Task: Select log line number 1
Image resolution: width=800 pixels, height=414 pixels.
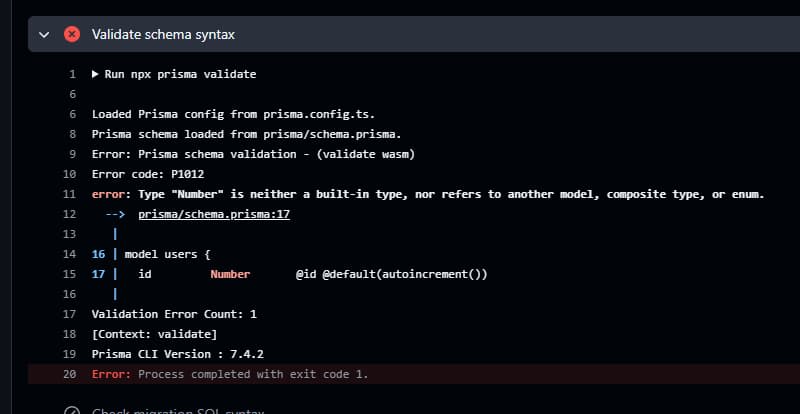Action: 72,74
